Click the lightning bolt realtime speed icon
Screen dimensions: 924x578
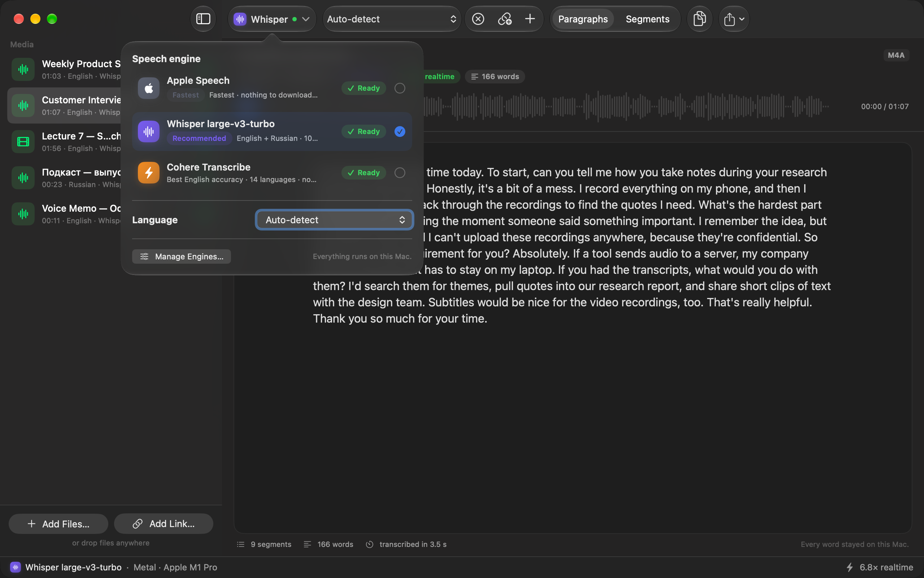click(850, 567)
